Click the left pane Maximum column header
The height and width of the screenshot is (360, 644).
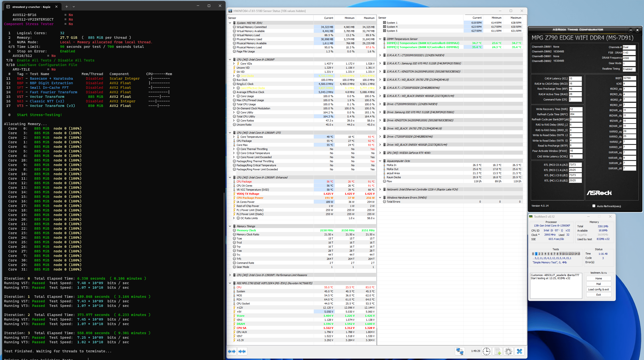point(366,18)
